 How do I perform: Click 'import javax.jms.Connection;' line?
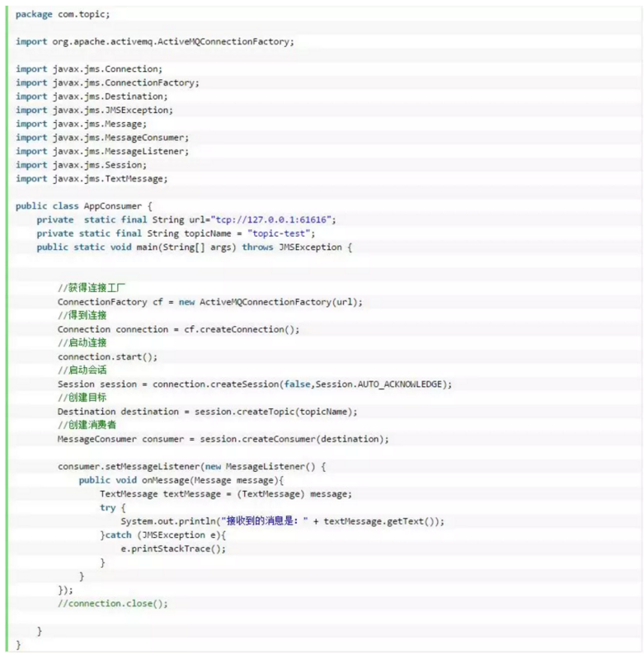(x=89, y=69)
